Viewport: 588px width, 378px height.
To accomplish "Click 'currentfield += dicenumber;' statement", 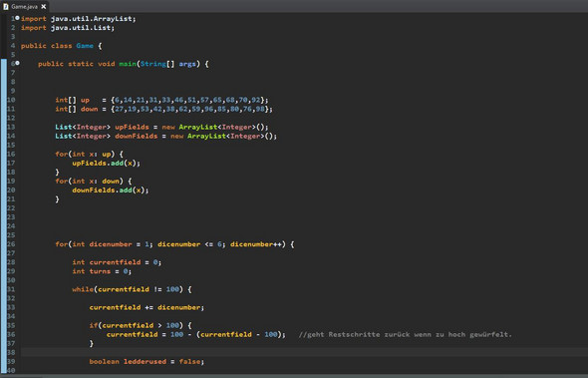I will pos(147,307).
